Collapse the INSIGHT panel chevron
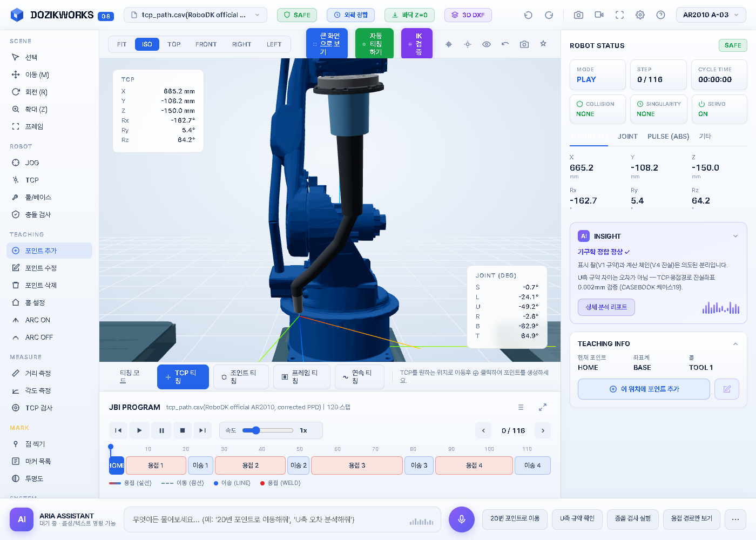Image resolution: width=756 pixels, height=540 pixels. click(735, 236)
